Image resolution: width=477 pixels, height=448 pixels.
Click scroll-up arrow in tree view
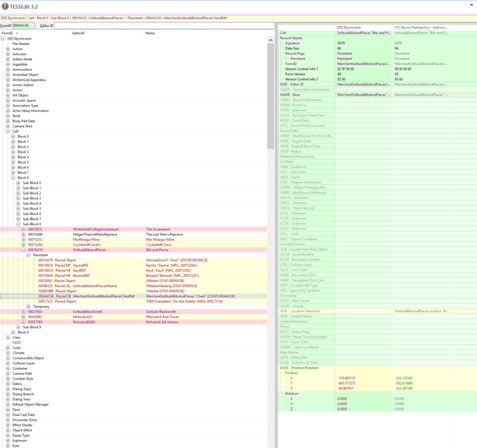[271, 40]
